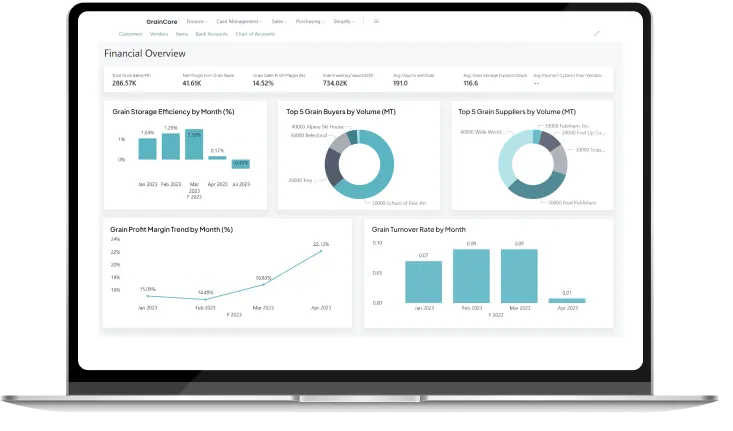
Task: Click the hamburger menu icon after Shopify
Action: [x=377, y=21]
